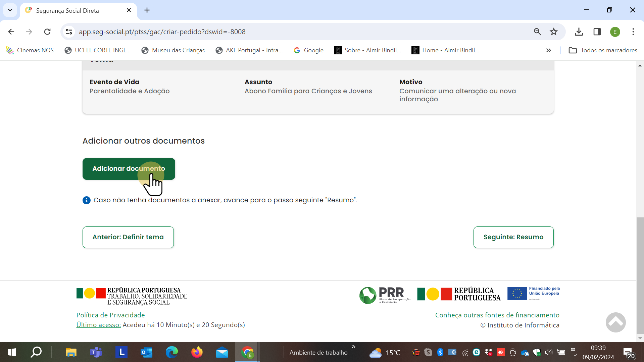Open a new browser tab
The height and width of the screenshot is (362, 644).
[x=147, y=10]
